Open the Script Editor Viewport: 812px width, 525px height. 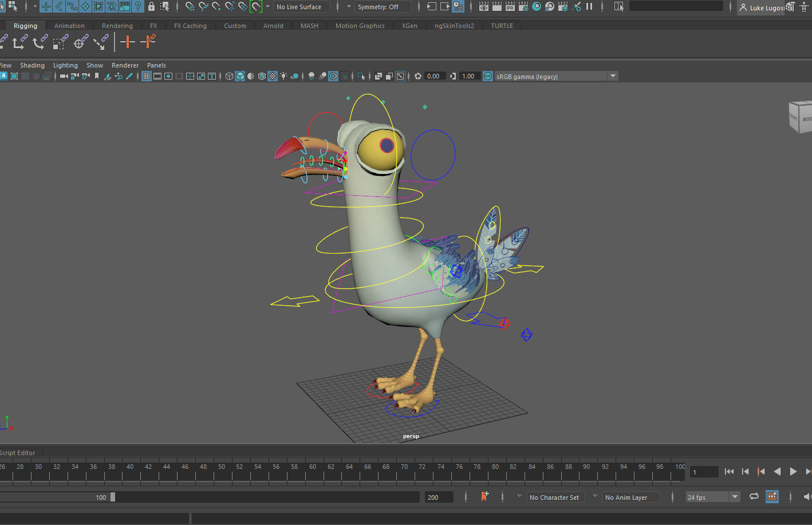click(17, 452)
